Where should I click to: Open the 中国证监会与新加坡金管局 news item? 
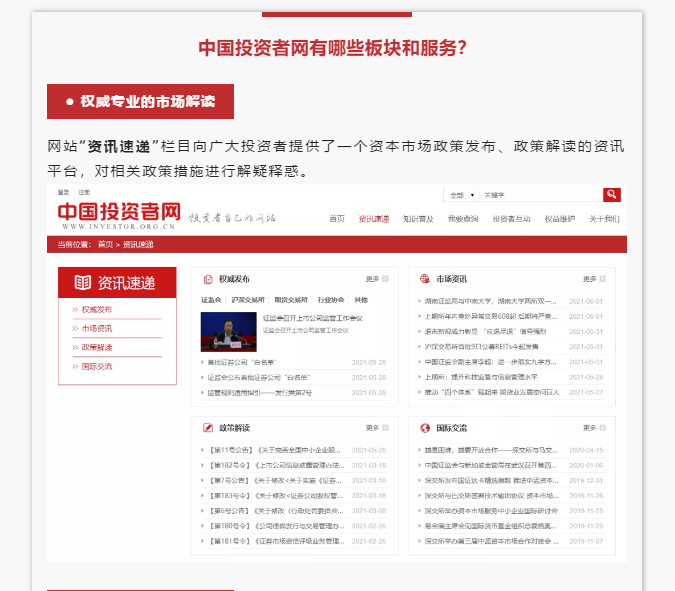point(490,465)
